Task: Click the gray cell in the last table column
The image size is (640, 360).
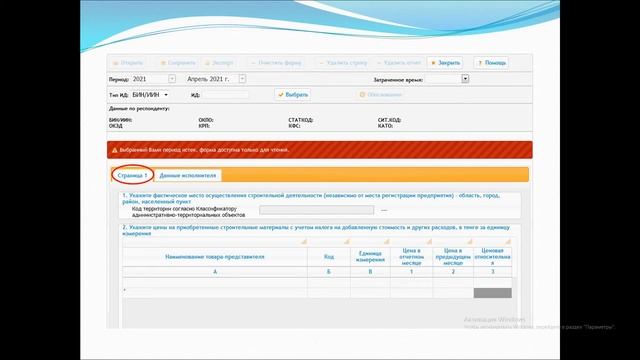Action: coord(493,293)
